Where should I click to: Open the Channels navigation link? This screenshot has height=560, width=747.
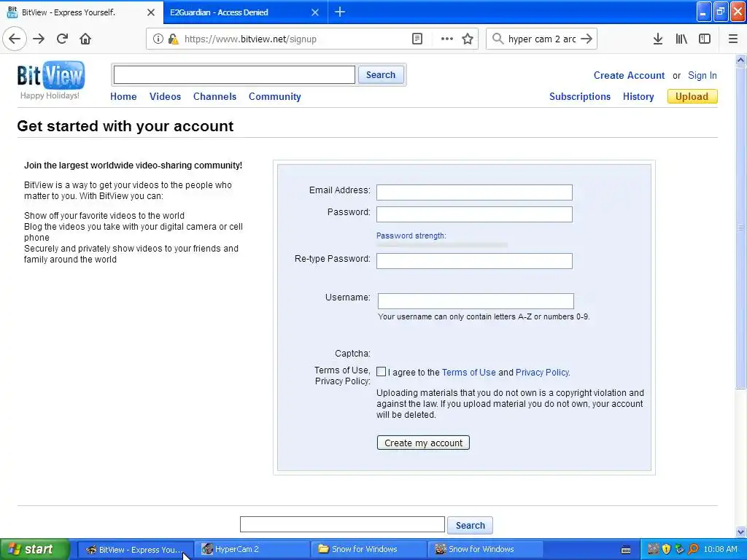[215, 96]
